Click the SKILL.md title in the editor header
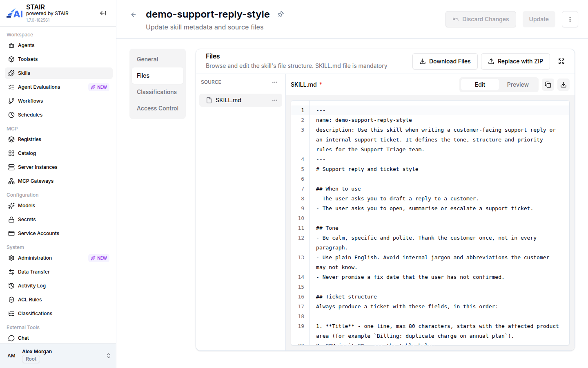The image size is (588, 368). tap(304, 85)
